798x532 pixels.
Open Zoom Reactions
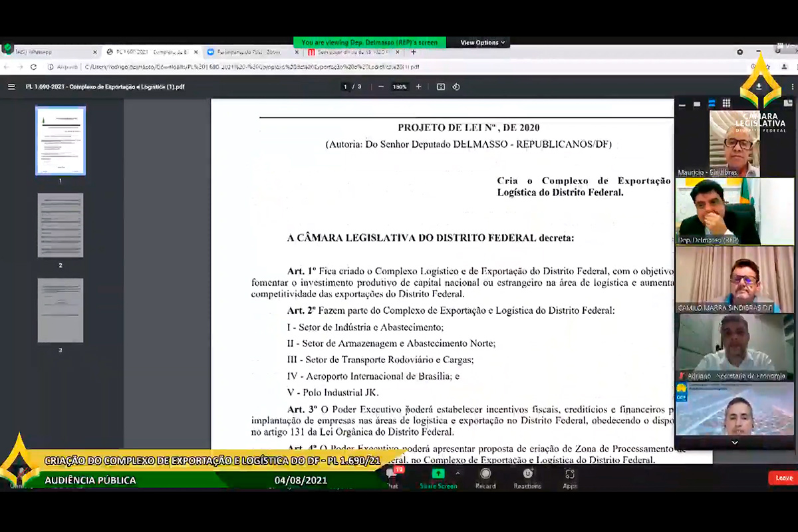click(527, 477)
